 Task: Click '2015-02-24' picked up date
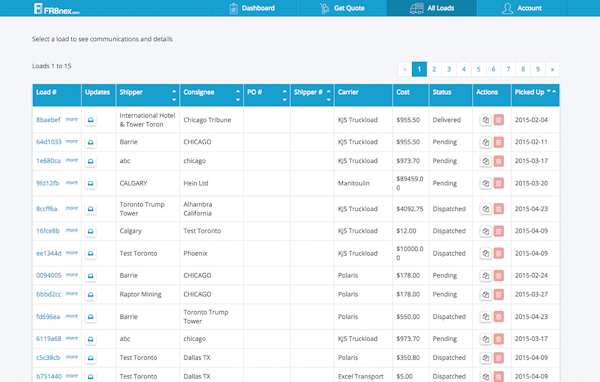pos(531,276)
